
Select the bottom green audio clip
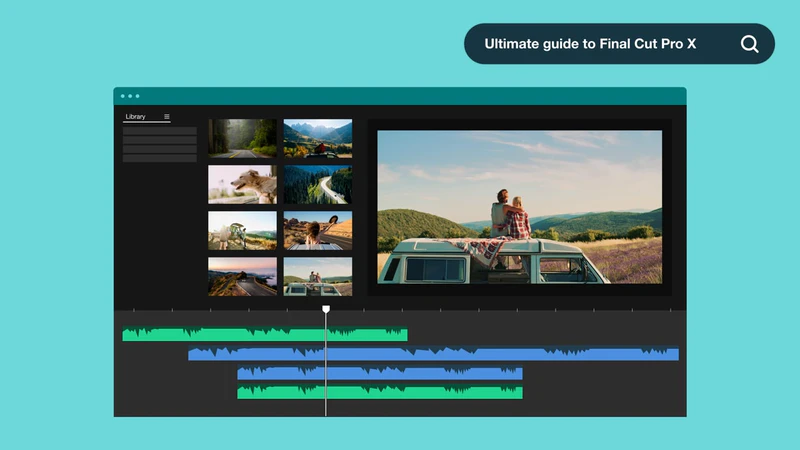380,392
